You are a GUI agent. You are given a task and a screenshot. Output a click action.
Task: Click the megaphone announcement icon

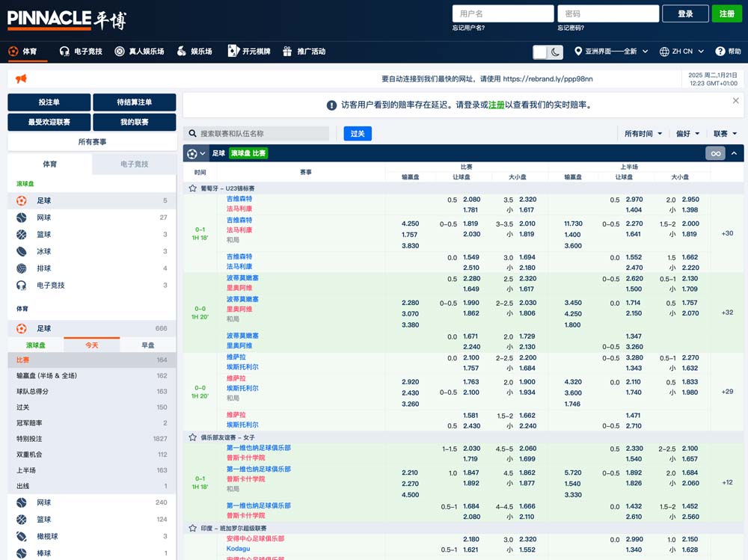21,79
